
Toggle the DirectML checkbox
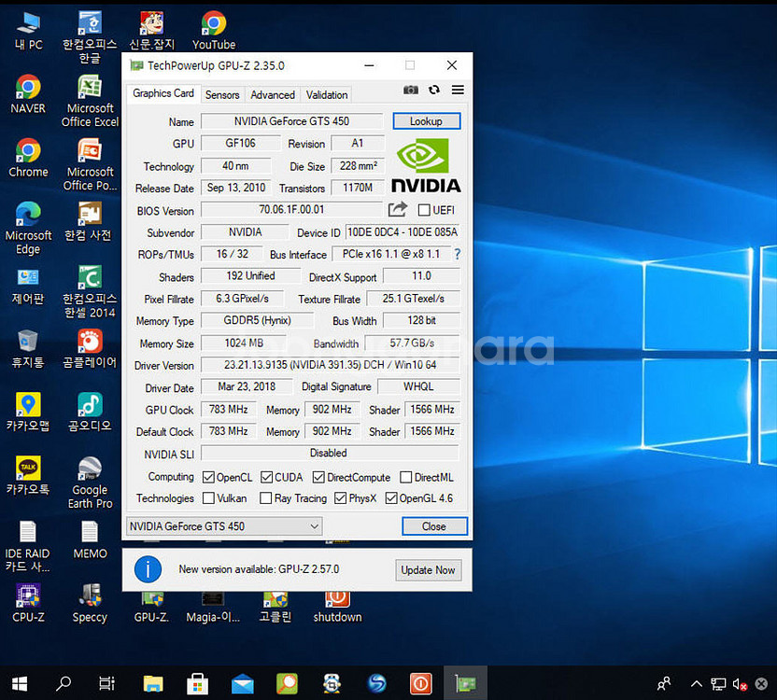coord(406,478)
